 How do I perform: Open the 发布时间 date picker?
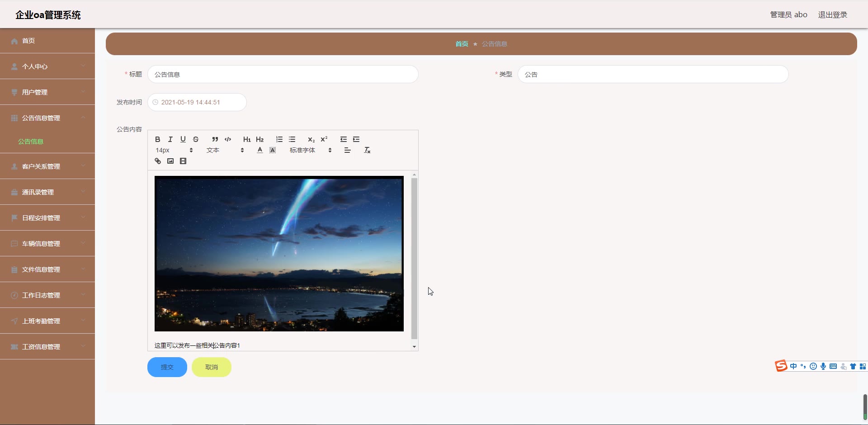[x=197, y=102]
